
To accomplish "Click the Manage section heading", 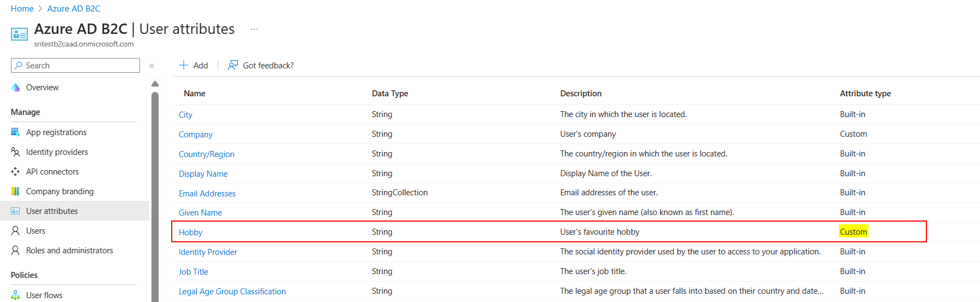I will point(26,112).
